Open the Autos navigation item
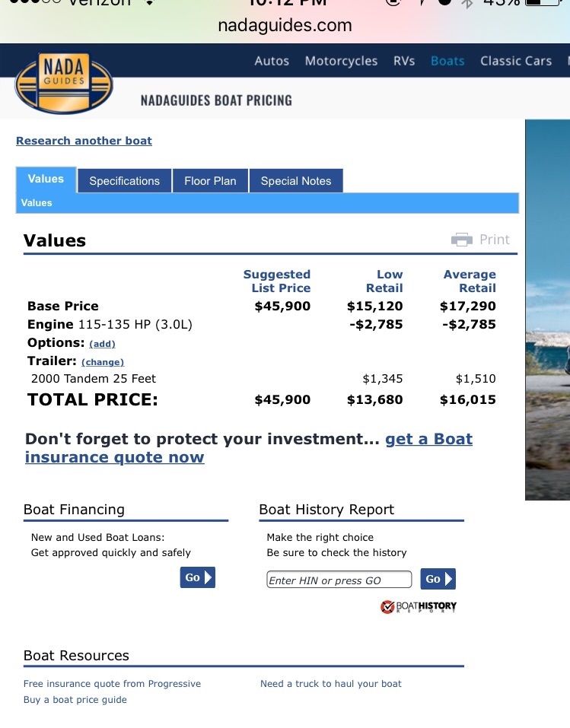570x728 pixels. (x=272, y=61)
